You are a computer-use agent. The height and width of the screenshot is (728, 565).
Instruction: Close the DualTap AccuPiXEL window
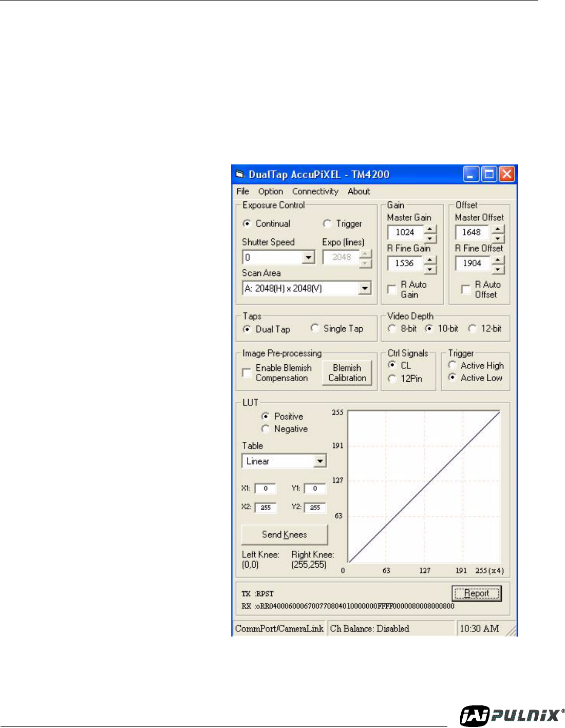[x=507, y=174]
